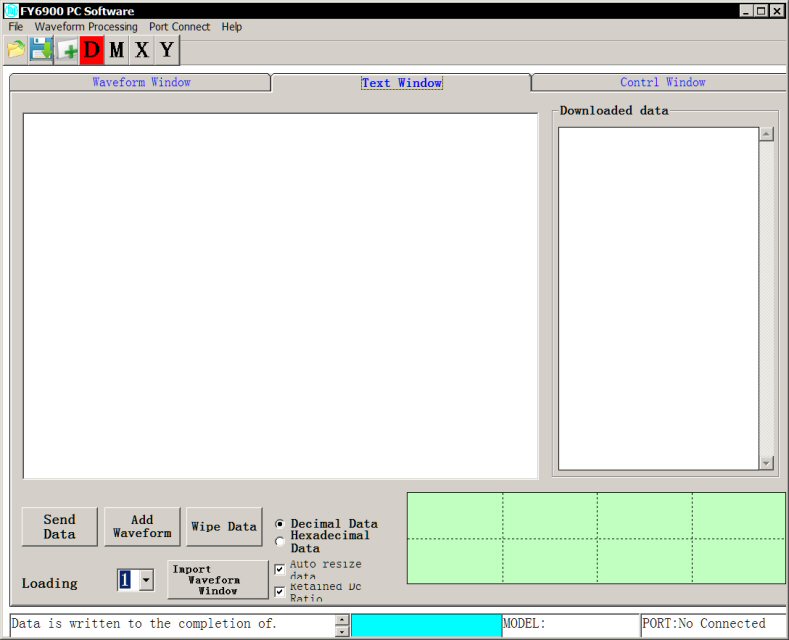Close the FY6900 PC Software window
This screenshot has height=640, width=789.
click(777, 11)
